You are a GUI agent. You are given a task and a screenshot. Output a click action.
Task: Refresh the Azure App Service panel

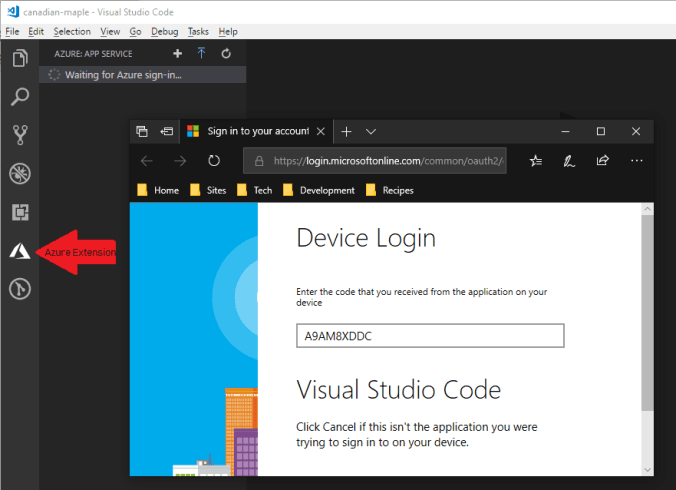pyautogui.click(x=226, y=53)
